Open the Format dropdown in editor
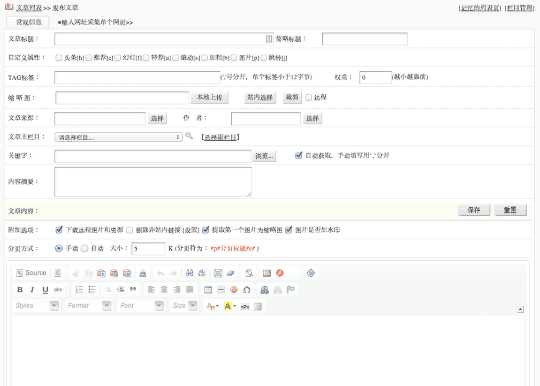540x386 pixels. coord(89,305)
